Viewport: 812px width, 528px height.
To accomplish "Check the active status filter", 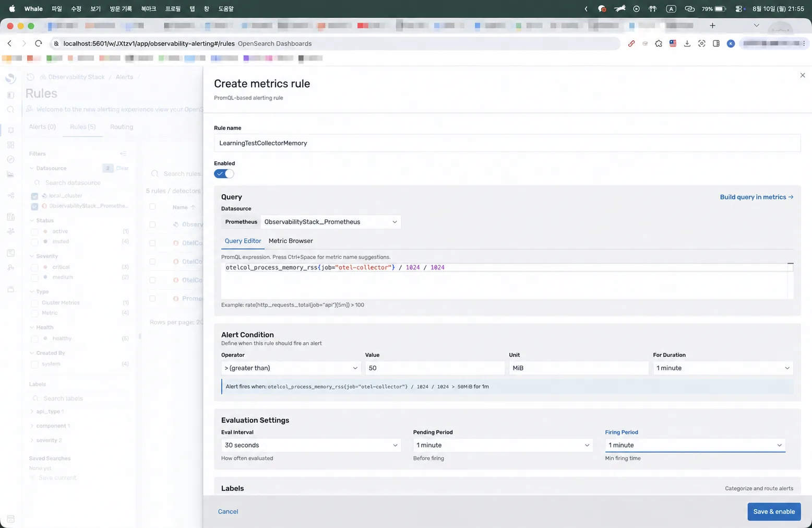I will pos(34,231).
